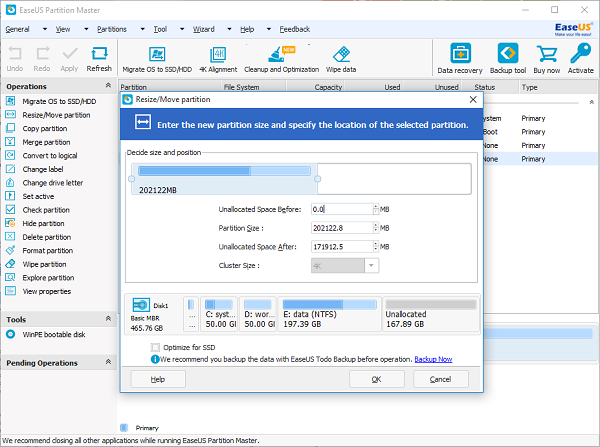The image size is (600, 447).
Task: Open Migrate OS to SSD/HDD toolbar tool
Action: click(157, 59)
